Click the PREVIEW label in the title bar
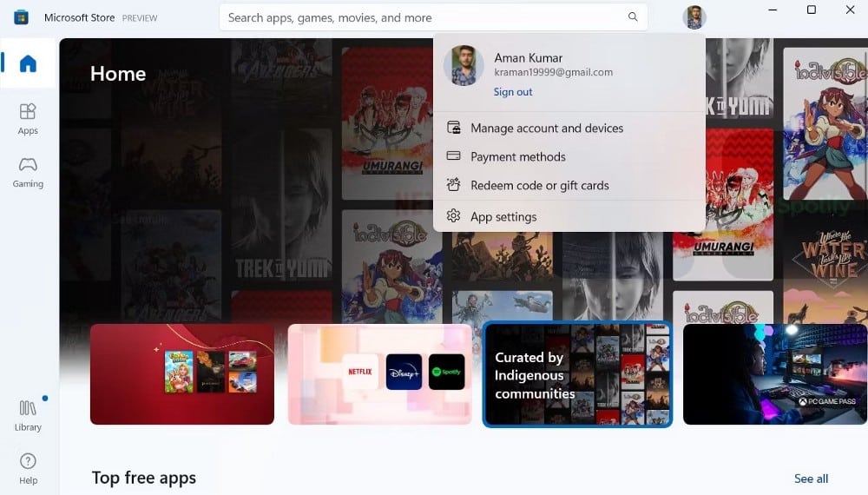 click(x=140, y=18)
